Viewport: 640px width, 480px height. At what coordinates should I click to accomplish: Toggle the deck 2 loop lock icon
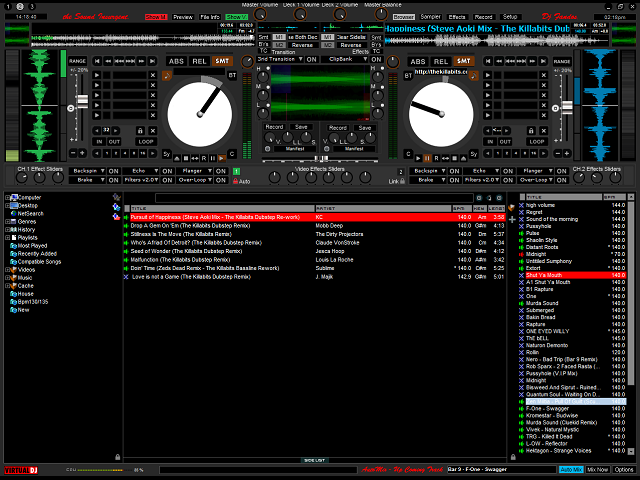tap(531, 131)
